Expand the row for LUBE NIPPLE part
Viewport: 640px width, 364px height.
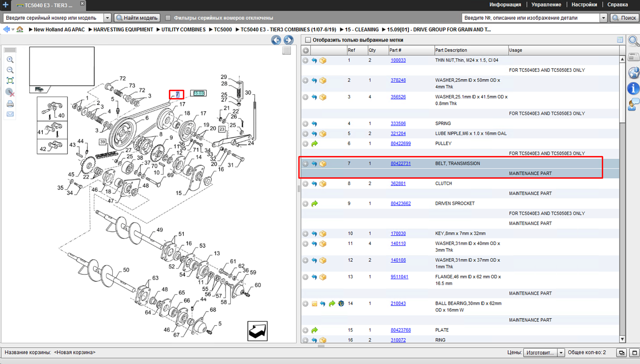[x=305, y=134]
